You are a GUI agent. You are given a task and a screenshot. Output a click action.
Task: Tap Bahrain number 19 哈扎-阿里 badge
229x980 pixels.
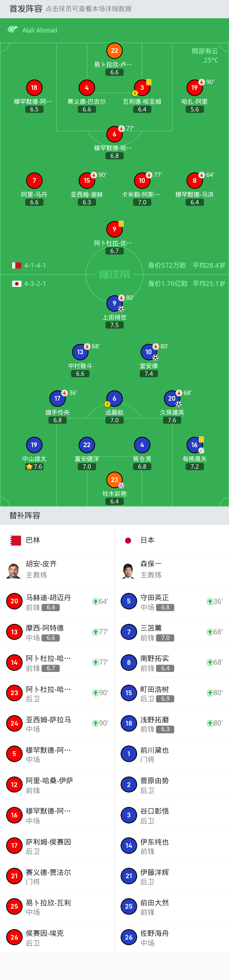pyautogui.click(x=194, y=87)
